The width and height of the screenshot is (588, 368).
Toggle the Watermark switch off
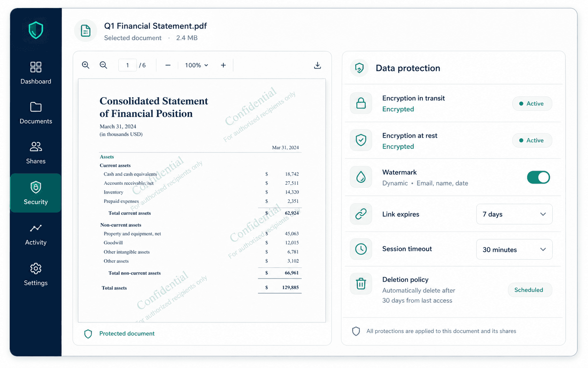point(538,177)
